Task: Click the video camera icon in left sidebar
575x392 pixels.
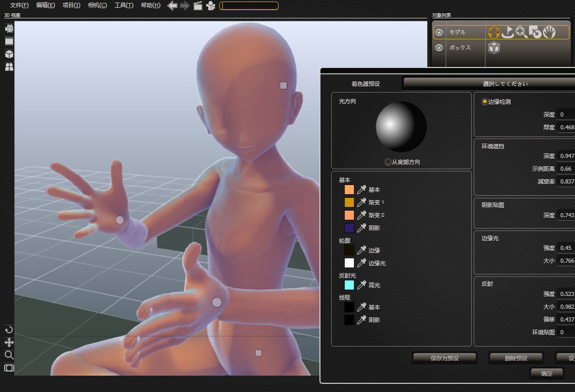Action: click(x=9, y=29)
